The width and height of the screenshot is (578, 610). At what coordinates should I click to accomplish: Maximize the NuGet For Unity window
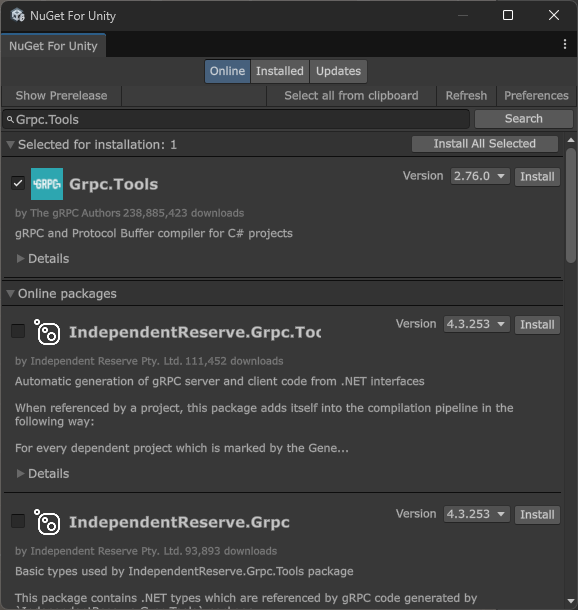coord(508,15)
